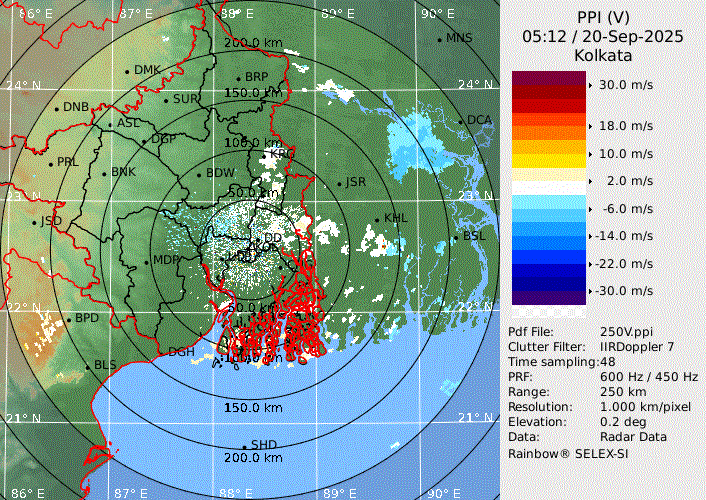The image size is (706, 500).
Task: Select the 250V.ppi file name value
Action: point(627,332)
